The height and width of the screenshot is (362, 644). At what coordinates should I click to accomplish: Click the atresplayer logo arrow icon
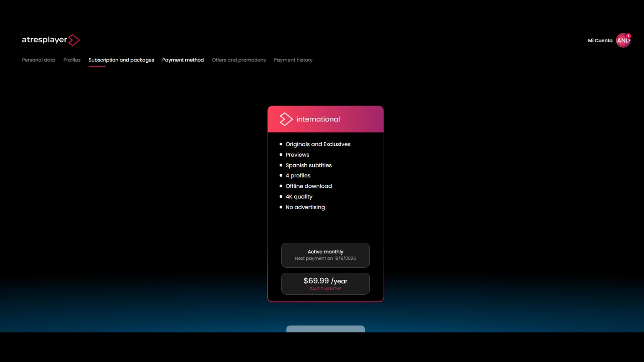click(x=74, y=40)
